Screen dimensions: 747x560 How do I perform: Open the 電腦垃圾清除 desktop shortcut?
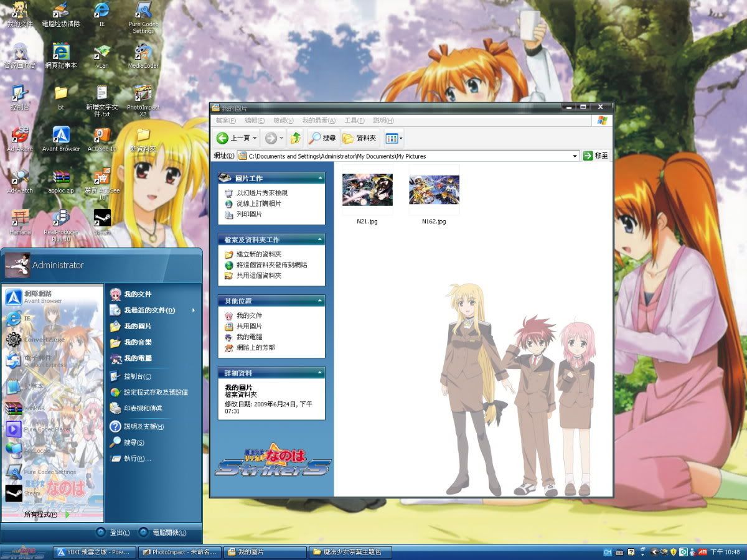(60, 14)
